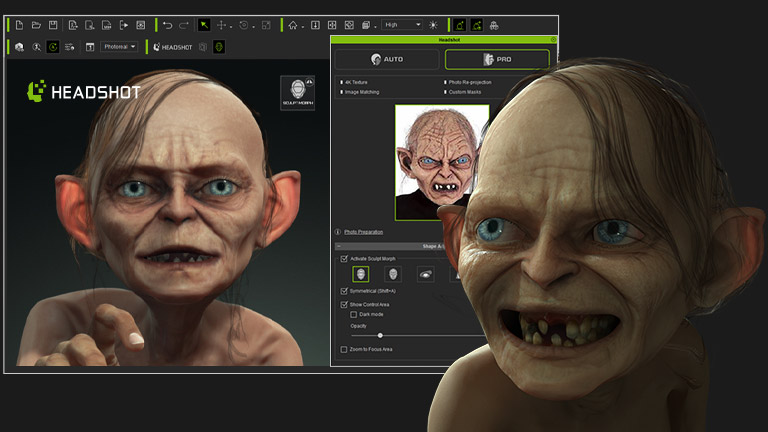Click the sun lighting toolbar icon
This screenshot has width=768, height=432.
433,24
